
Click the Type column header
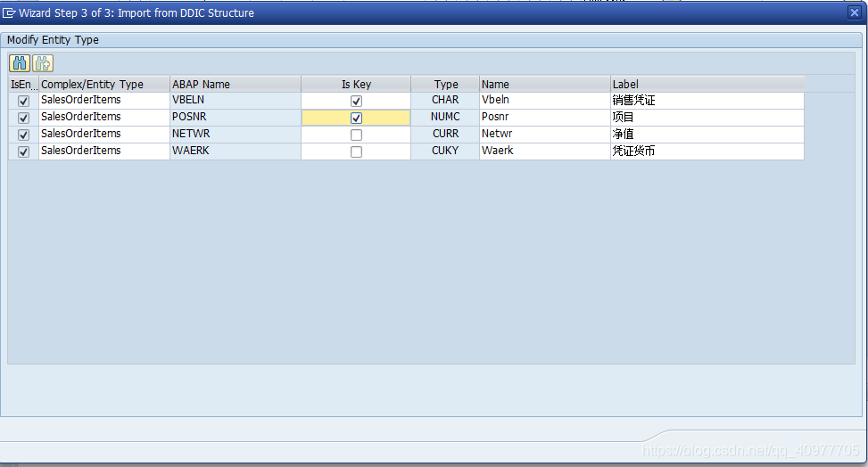tap(445, 84)
